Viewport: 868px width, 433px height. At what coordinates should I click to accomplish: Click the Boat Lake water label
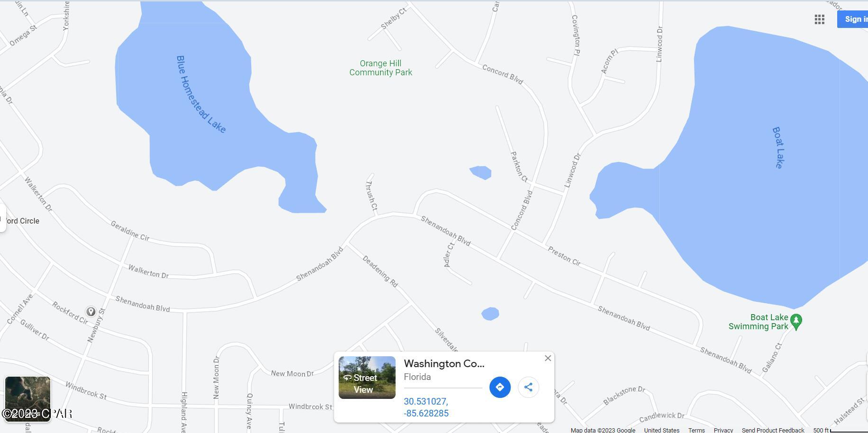(778, 147)
